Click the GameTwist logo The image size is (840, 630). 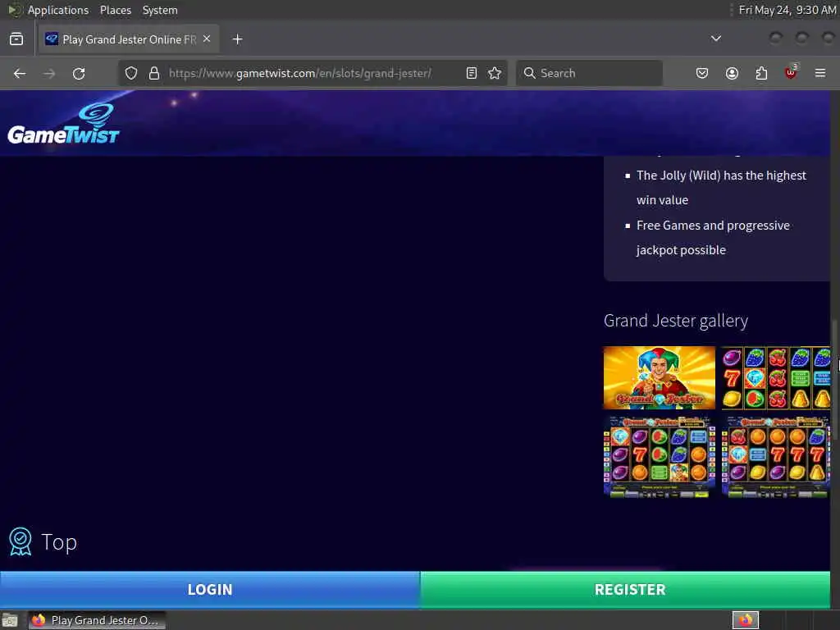(63, 124)
